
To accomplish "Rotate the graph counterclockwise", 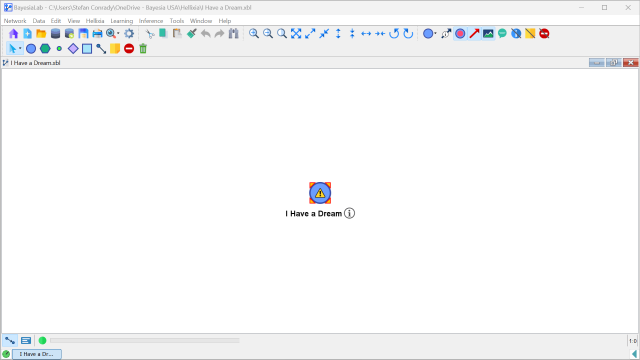I will pyautogui.click(x=394, y=33).
